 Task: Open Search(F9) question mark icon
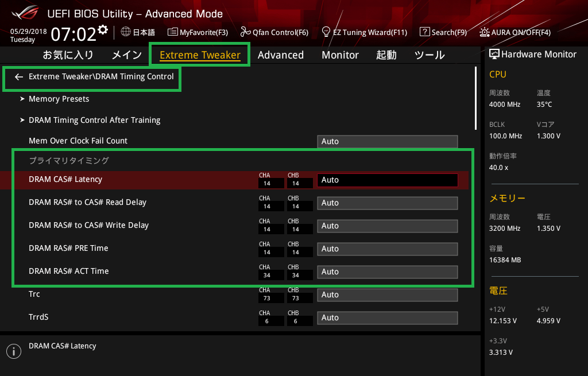point(424,32)
